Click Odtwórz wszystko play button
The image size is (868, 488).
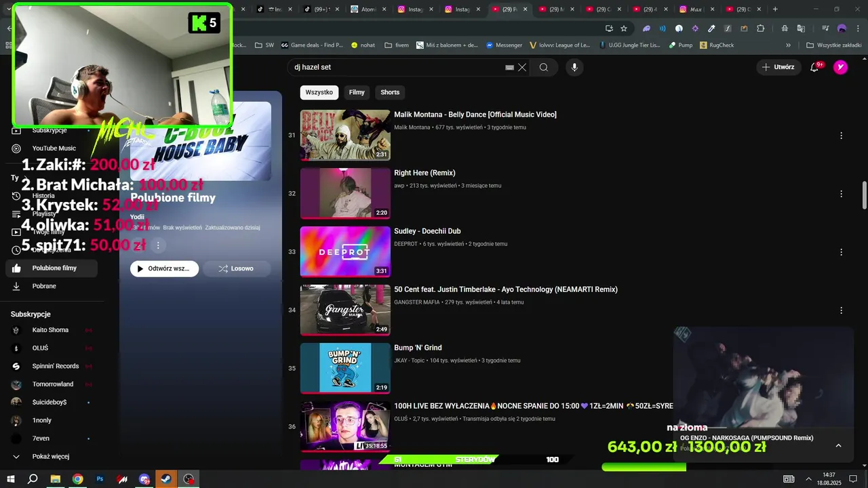[x=164, y=268]
